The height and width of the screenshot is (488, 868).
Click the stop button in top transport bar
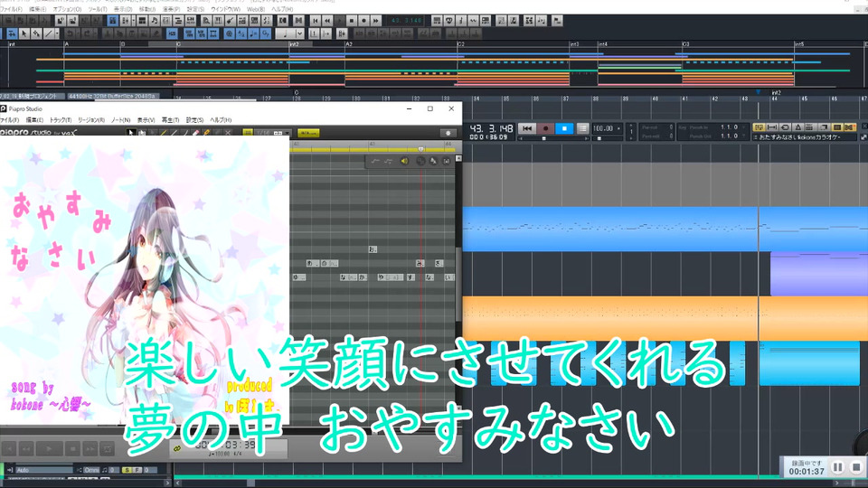click(352, 21)
